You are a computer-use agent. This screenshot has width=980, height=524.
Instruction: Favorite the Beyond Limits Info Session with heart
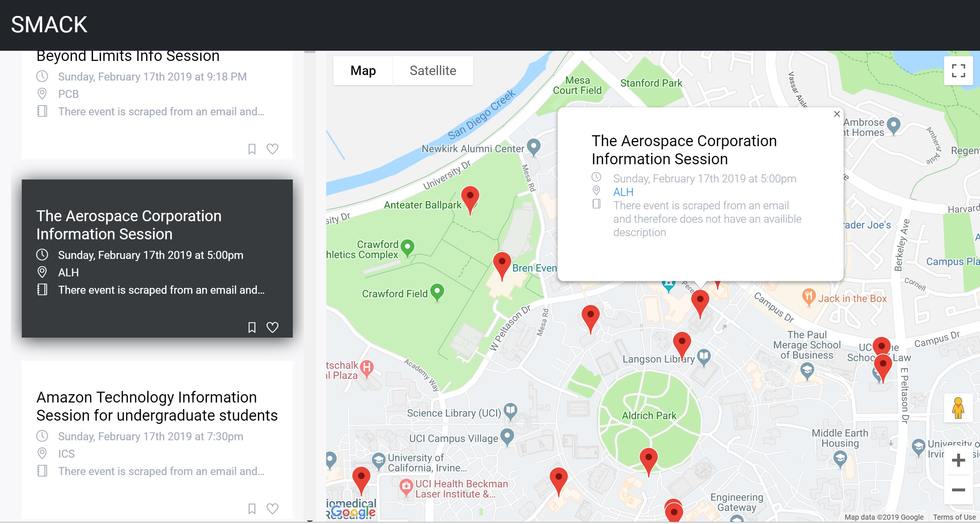pos(272,149)
